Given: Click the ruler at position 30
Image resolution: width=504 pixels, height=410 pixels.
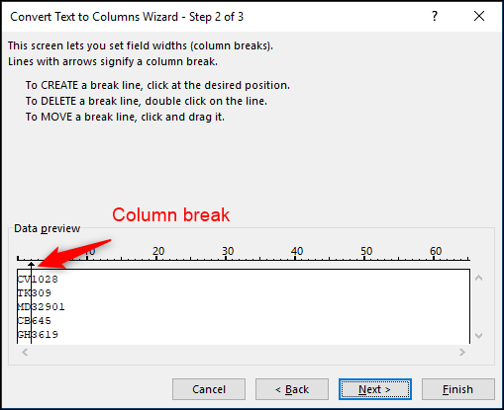Looking at the screenshot, I should [226, 258].
